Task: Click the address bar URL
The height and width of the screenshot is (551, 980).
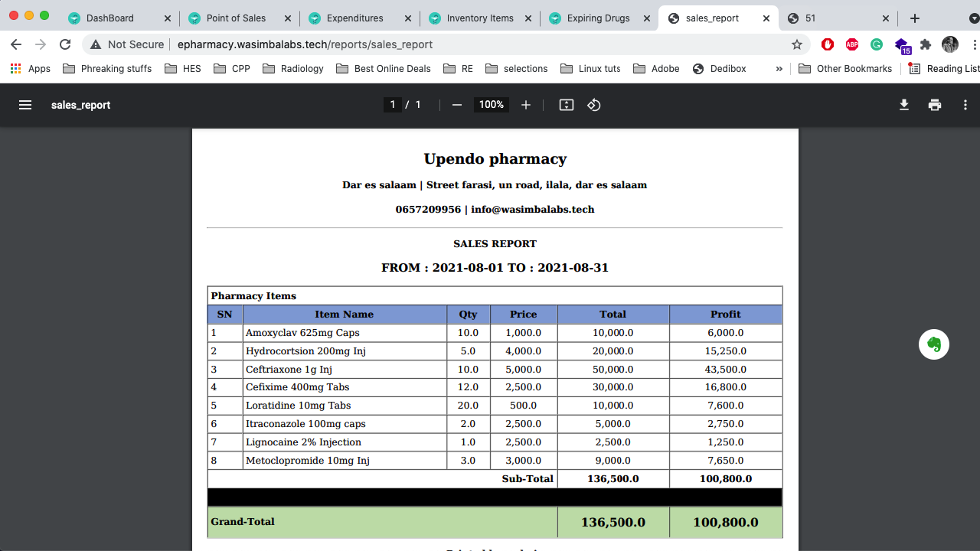Action: click(305, 44)
